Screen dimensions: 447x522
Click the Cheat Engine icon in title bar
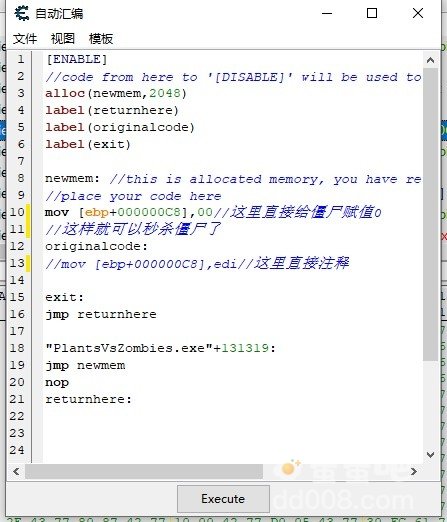click(x=22, y=13)
